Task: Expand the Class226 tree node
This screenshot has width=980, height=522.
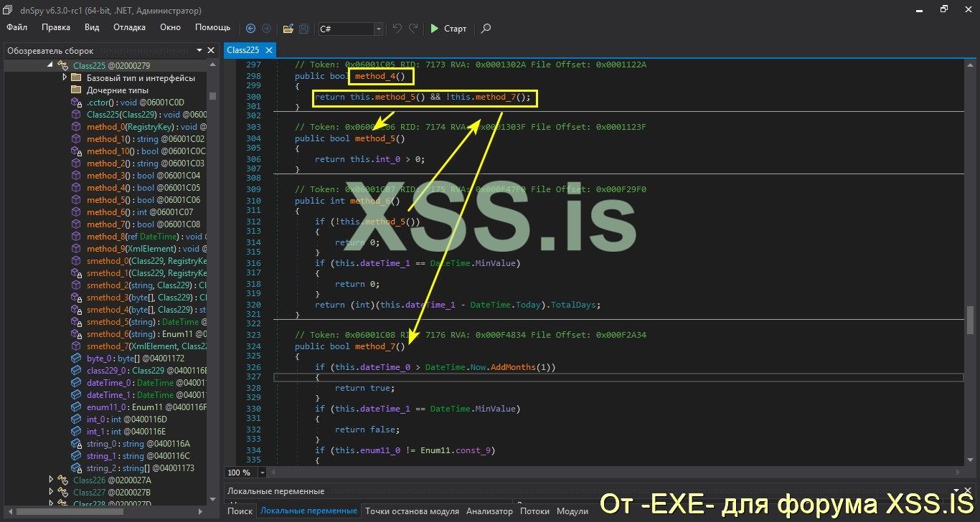Action: click(x=51, y=480)
